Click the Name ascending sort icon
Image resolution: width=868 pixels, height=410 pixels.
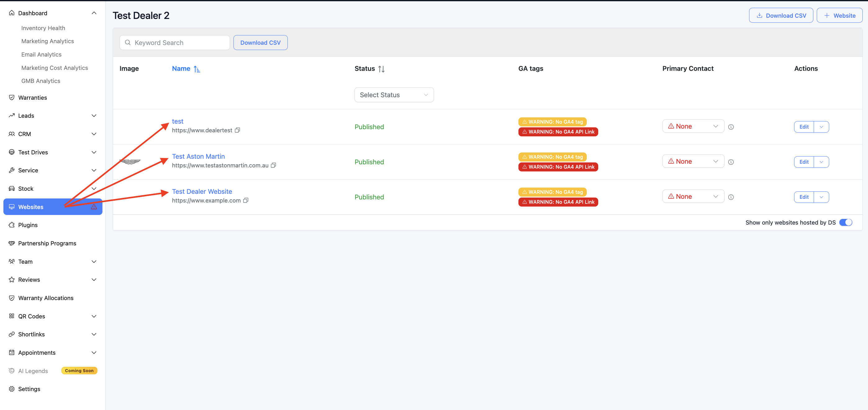pyautogui.click(x=197, y=69)
